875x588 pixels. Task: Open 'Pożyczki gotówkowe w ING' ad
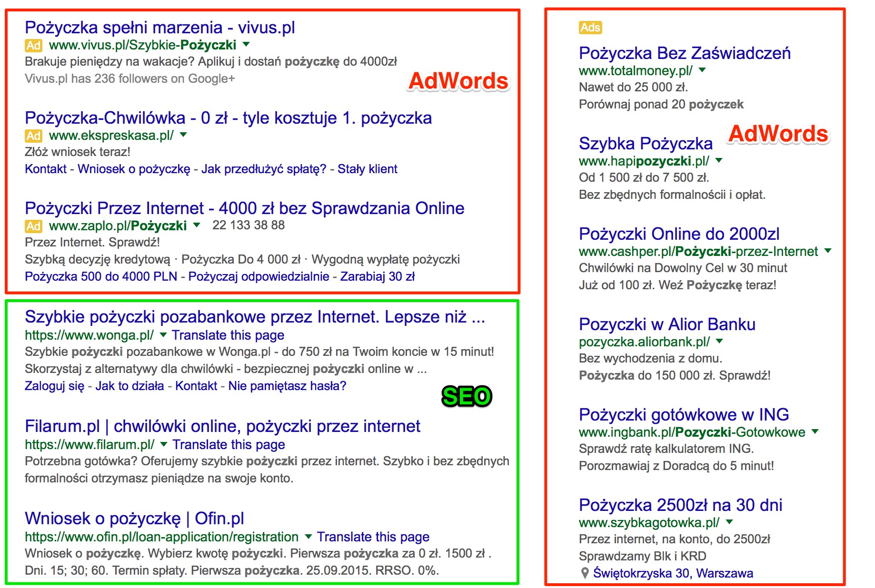click(x=684, y=415)
